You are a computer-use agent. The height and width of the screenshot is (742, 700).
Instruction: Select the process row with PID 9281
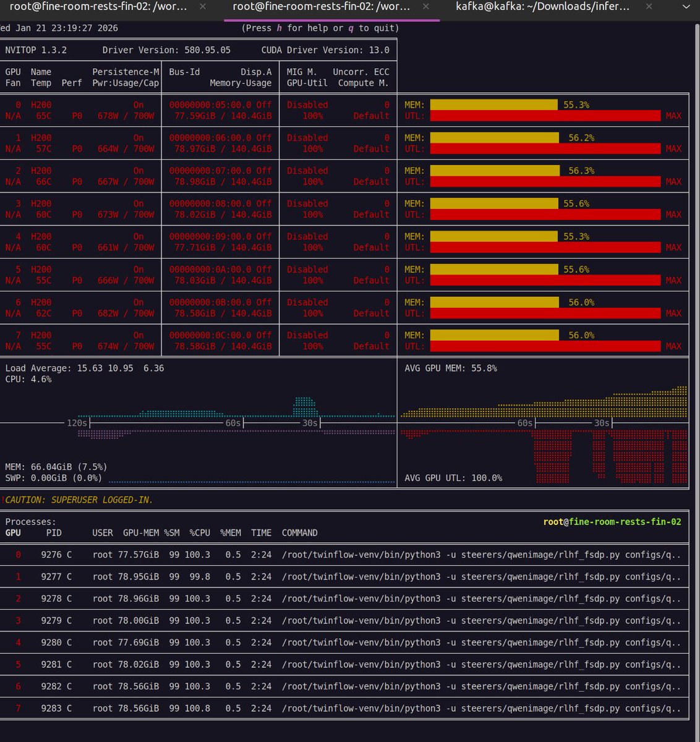point(344,664)
